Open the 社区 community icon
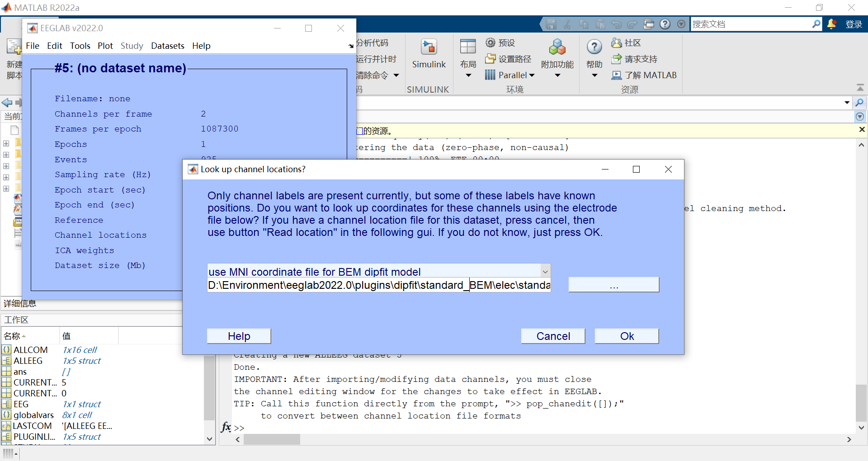 pyautogui.click(x=616, y=42)
